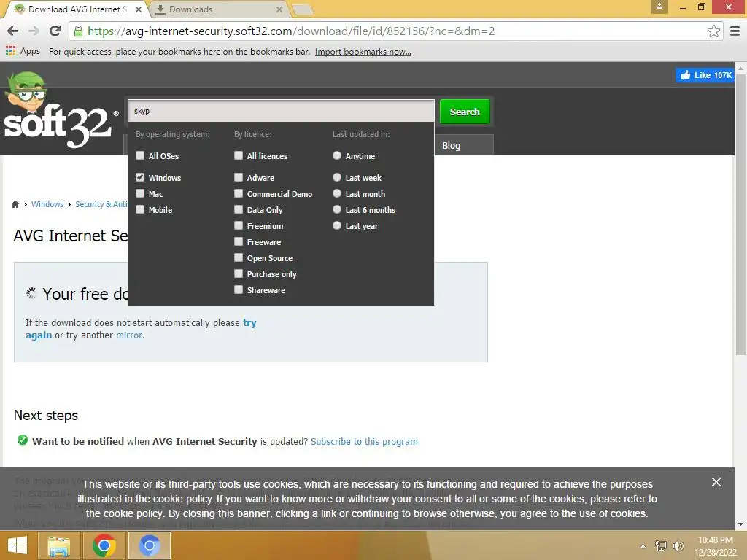Open the Windows breadcrumb link
Image resolution: width=747 pixels, height=560 pixels.
tap(47, 204)
